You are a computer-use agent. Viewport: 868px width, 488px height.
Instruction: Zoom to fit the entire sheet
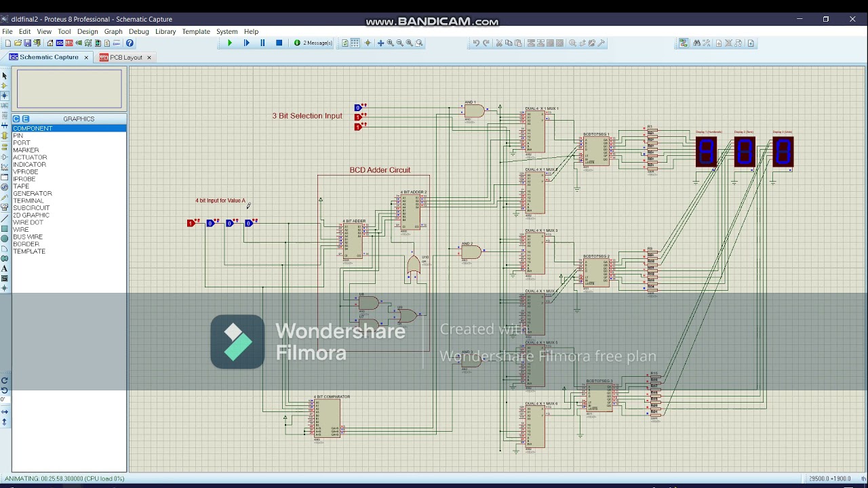coord(409,43)
